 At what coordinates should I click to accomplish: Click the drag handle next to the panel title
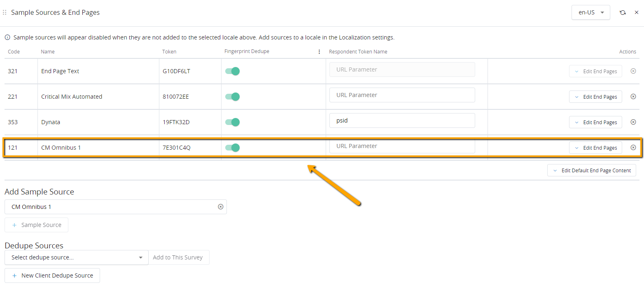[x=5, y=13]
